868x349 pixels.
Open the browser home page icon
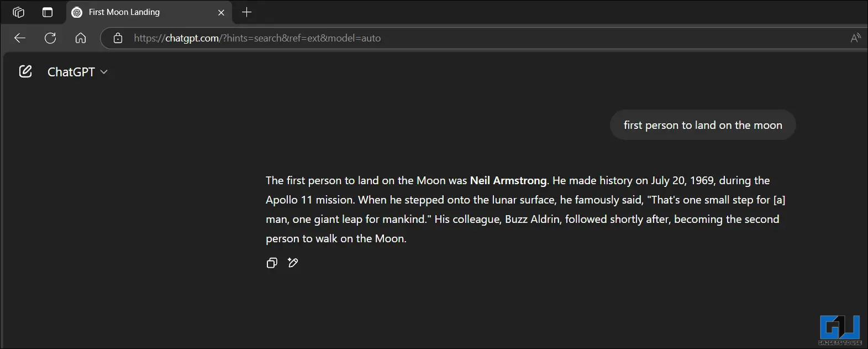pos(81,38)
